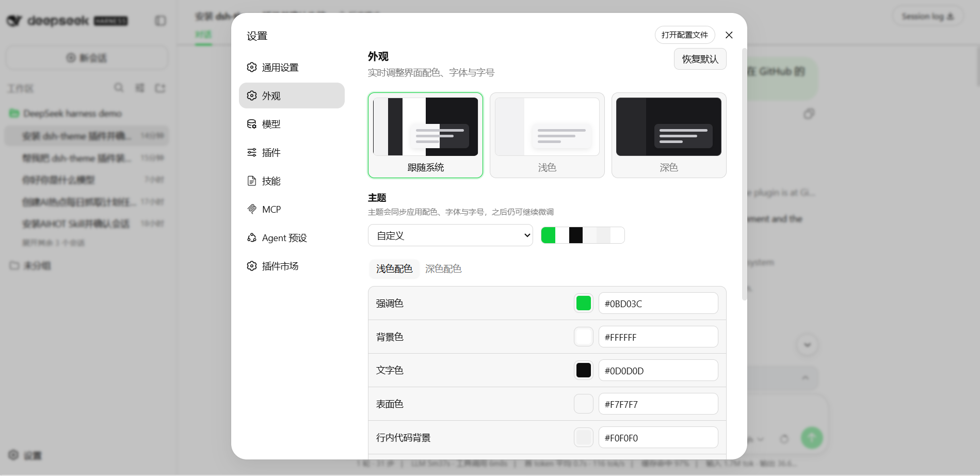
Task: Choose the 深色 dark appearance card
Action: click(669, 135)
